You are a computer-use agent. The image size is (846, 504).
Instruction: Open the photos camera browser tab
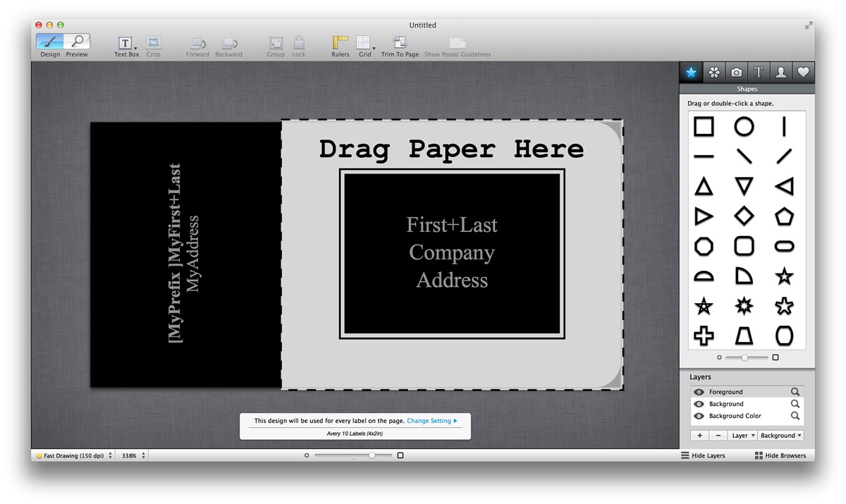(736, 72)
